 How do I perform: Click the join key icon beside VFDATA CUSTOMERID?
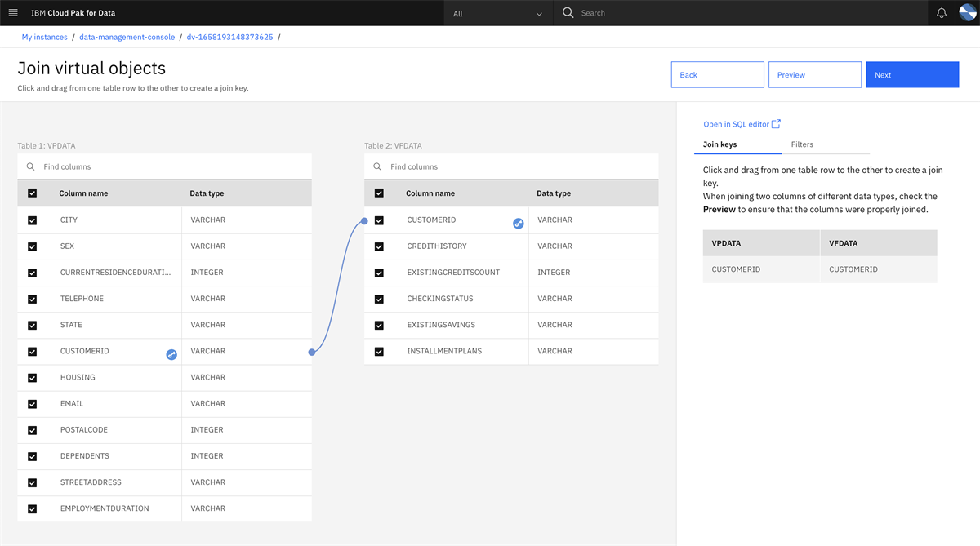518,223
